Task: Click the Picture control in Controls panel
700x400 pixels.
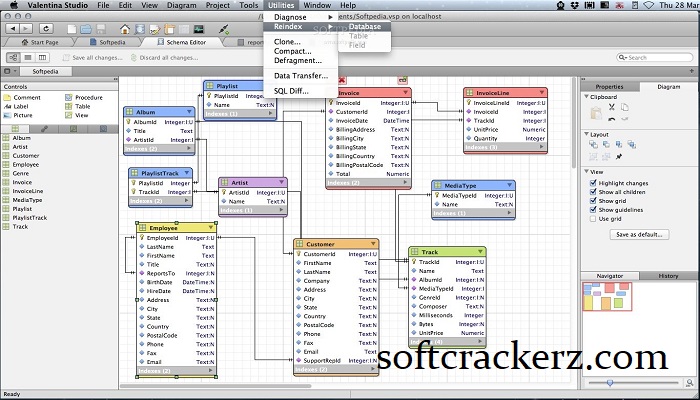Action: 18,115
